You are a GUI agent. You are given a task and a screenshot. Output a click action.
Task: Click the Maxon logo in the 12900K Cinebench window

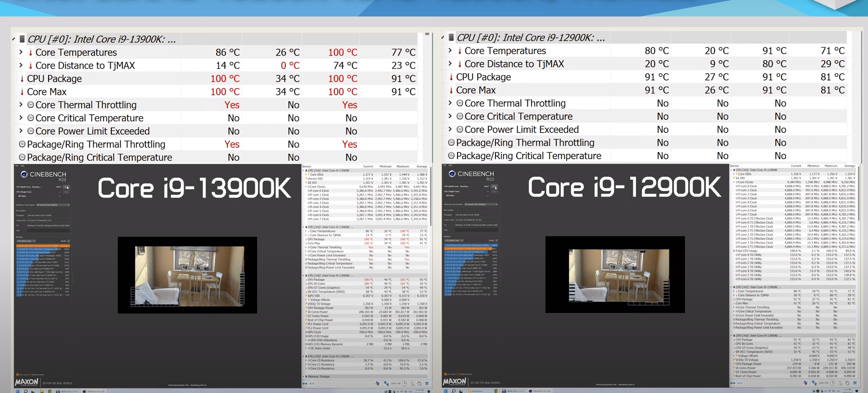455,382
